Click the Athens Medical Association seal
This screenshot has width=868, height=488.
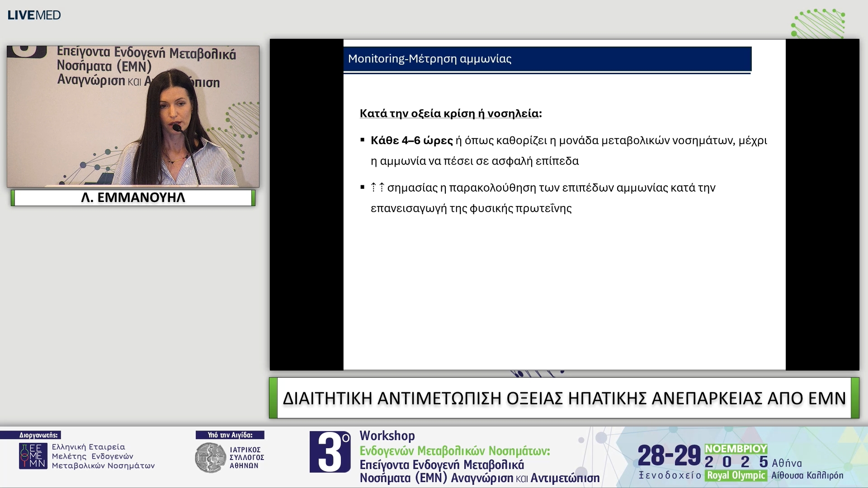[x=210, y=458]
